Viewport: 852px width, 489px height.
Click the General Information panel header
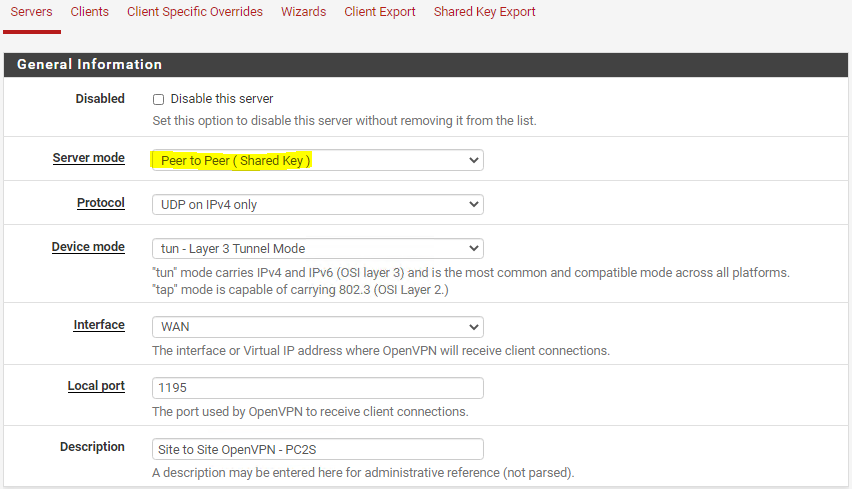(x=426, y=65)
